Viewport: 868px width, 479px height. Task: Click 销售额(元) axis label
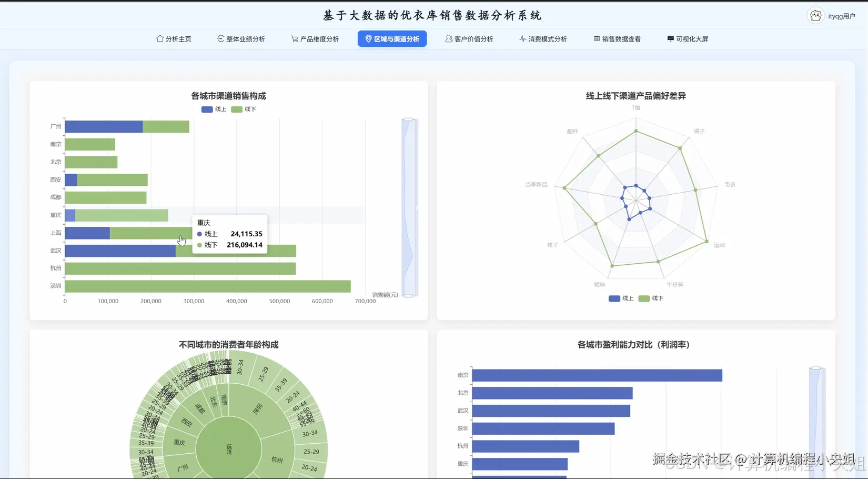click(x=385, y=295)
